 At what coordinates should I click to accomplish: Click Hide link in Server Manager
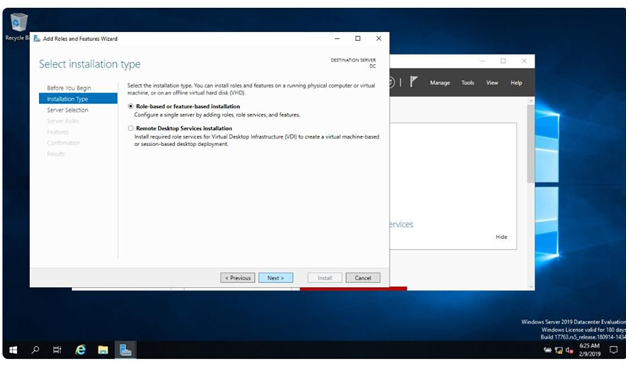pyautogui.click(x=501, y=237)
